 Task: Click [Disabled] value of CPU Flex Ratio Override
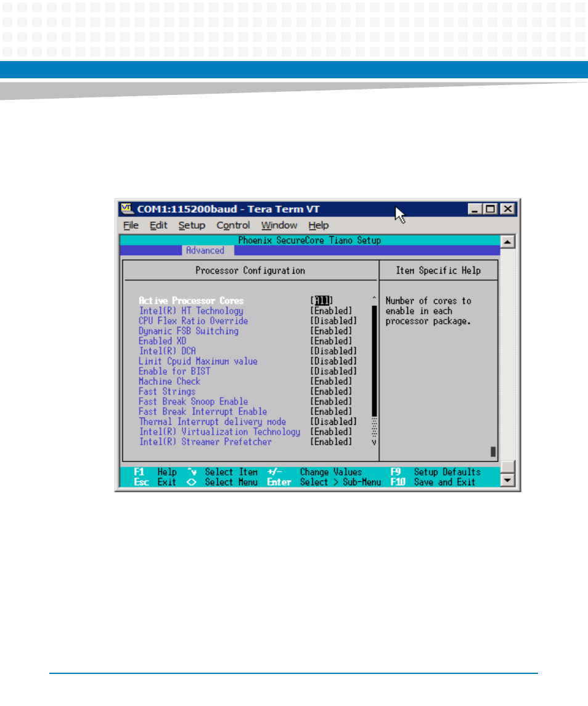point(333,321)
